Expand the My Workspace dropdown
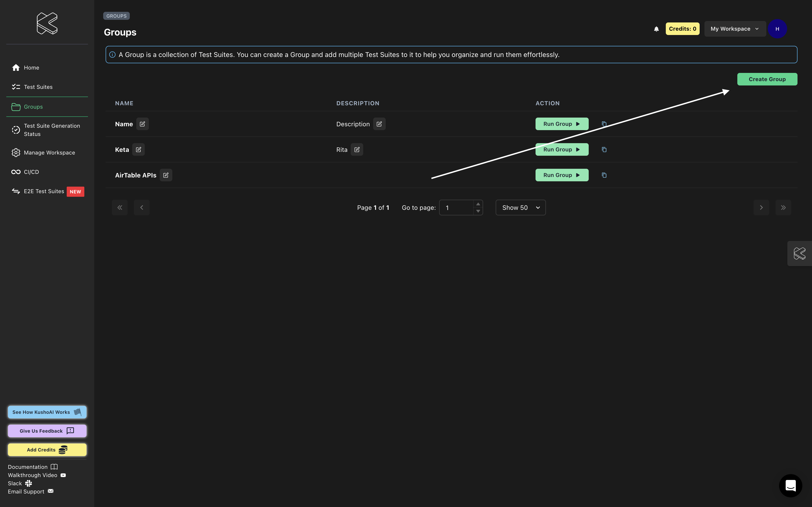This screenshot has height=507, width=812. pos(734,29)
